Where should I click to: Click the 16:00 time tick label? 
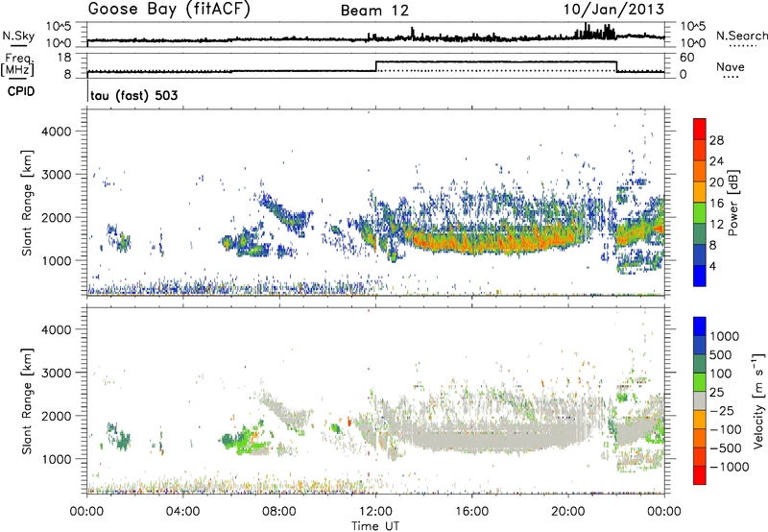point(471,512)
